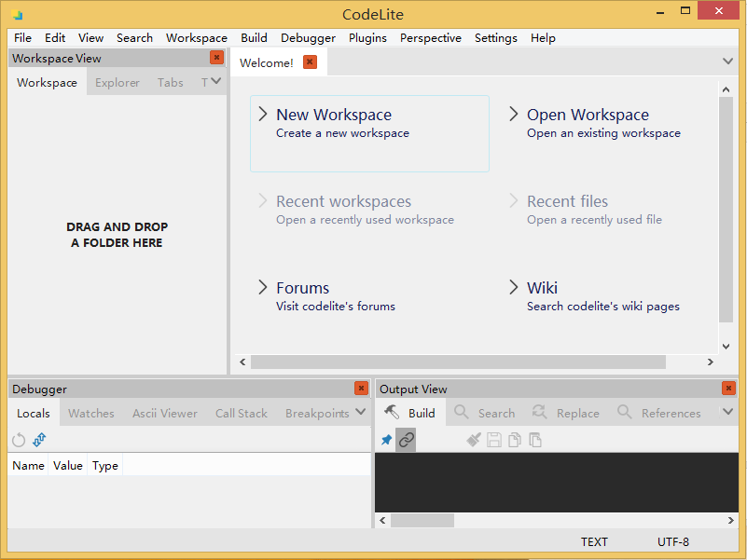Toggle pinning of the Output View panel
This screenshot has height=560, width=747.
coord(385,439)
